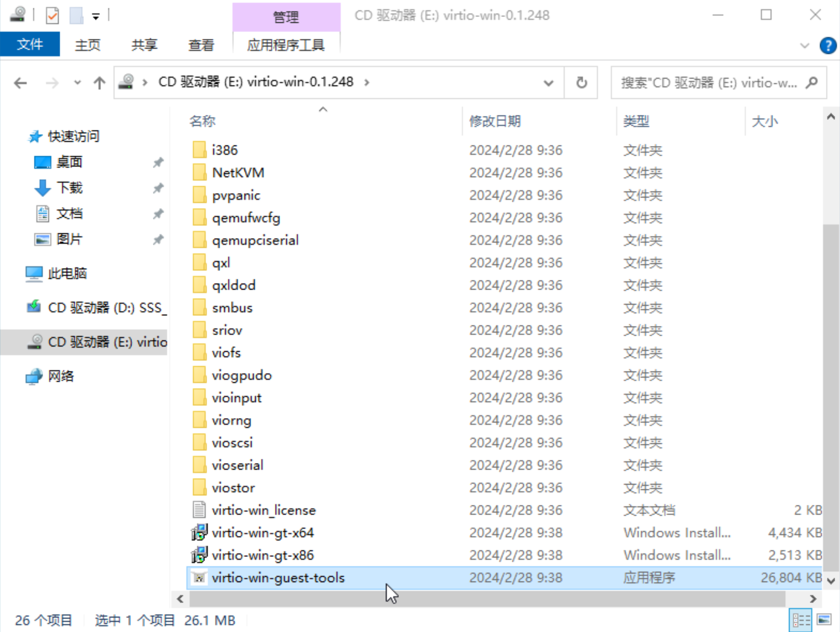Open the 应用程序工具 tab
The width and height of the screenshot is (840, 632).
tap(286, 45)
